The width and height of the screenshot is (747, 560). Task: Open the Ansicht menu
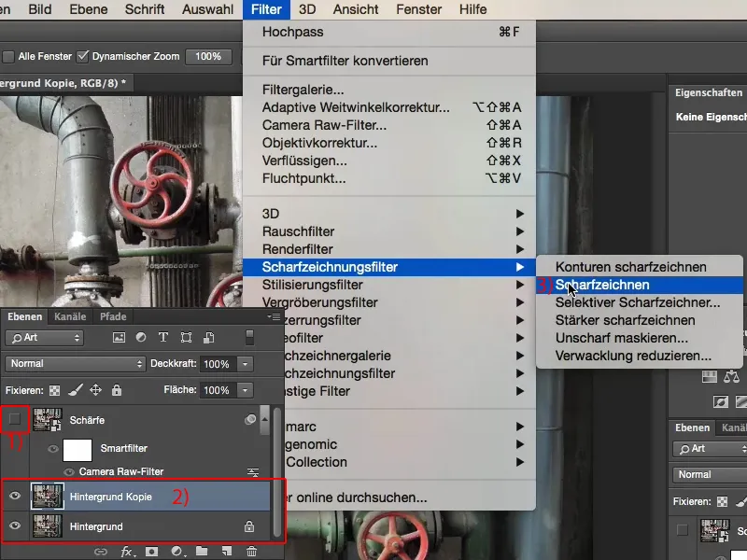coord(356,9)
